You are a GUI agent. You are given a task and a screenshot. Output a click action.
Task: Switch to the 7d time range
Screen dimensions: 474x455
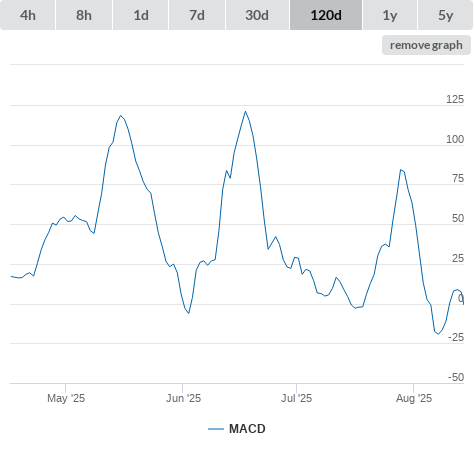pos(197,15)
